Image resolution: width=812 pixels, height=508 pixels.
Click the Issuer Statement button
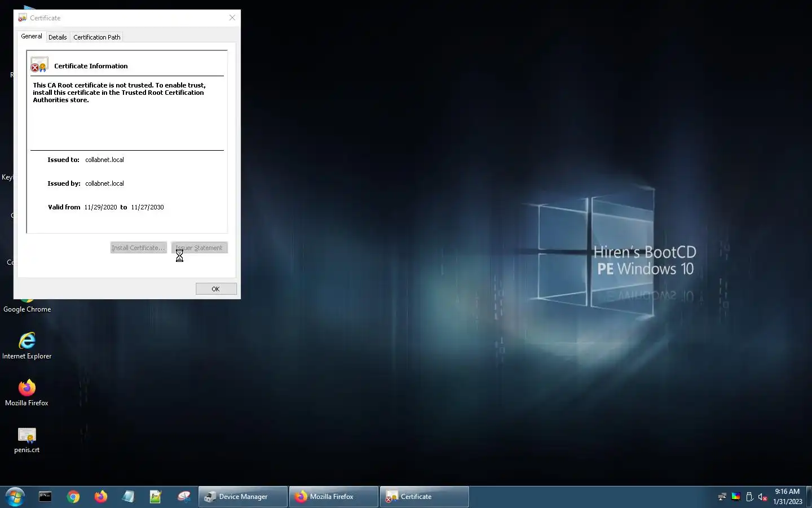coord(200,248)
